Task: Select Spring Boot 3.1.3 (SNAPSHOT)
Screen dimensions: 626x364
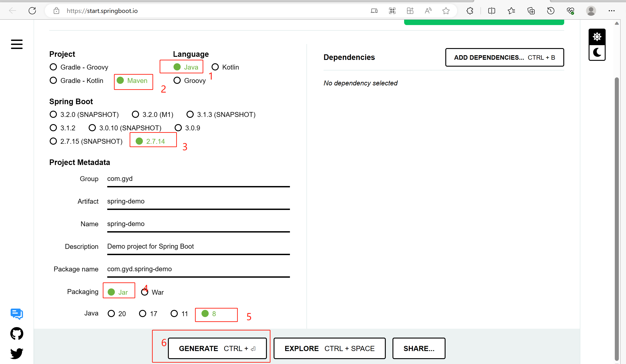Action: click(x=221, y=114)
